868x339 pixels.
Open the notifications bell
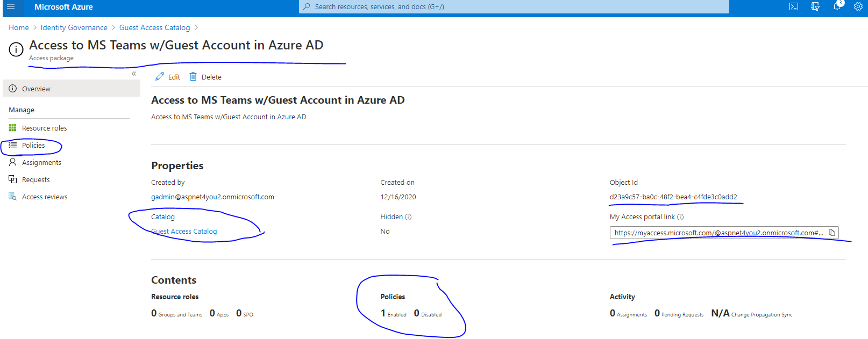837,7
